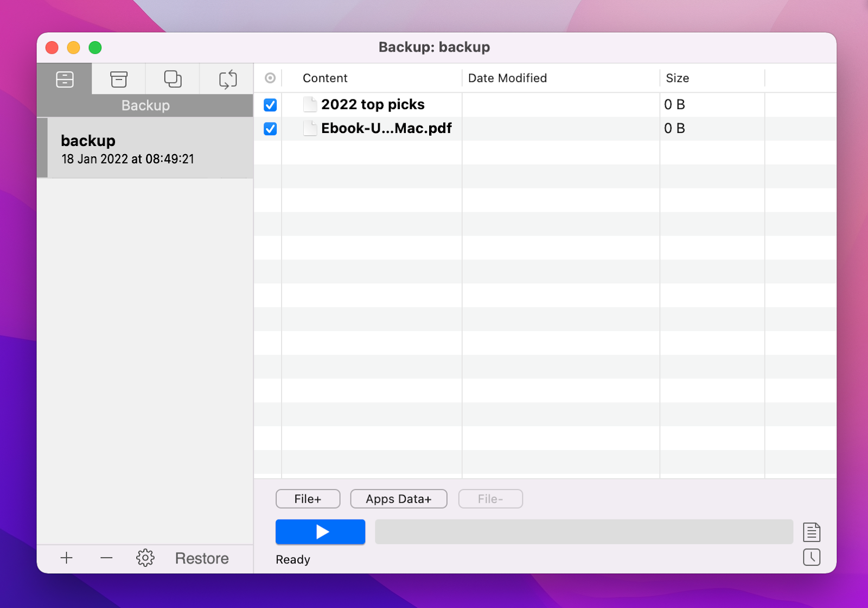
Task: Start the backup with the play button
Action: tap(320, 532)
